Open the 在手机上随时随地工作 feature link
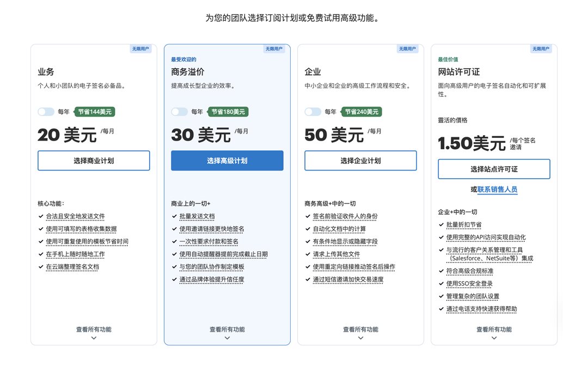Viewport: 588px width, 365px height. (76, 254)
